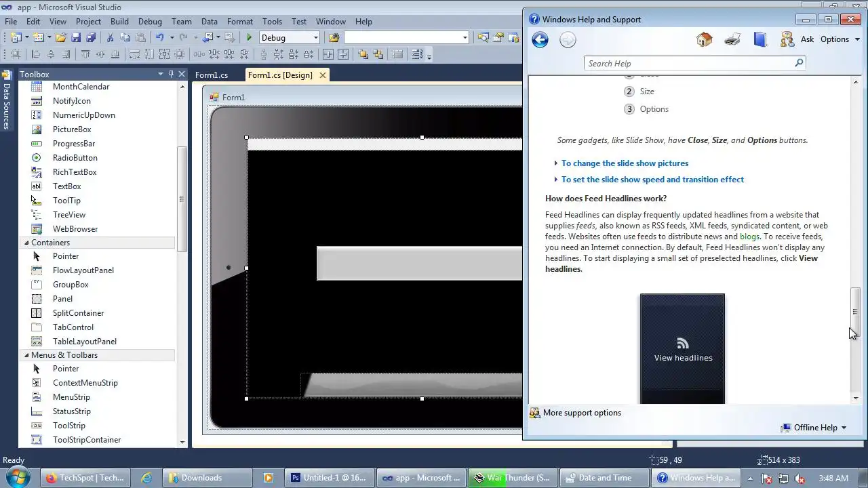
Task: Follow the 'blogs' glossary link
Action: tap(749, 237)
